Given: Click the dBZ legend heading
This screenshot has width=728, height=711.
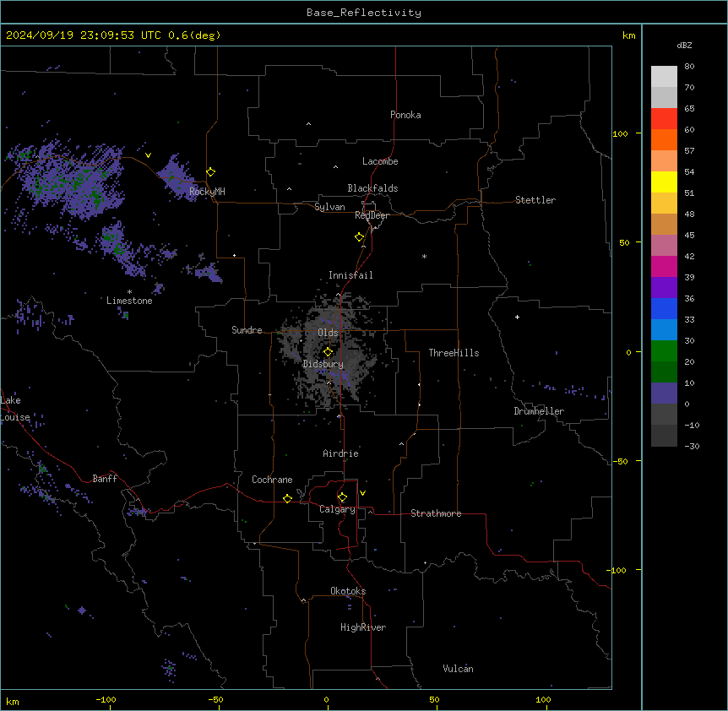Looking at the screenshot, I should coord(684,45).
